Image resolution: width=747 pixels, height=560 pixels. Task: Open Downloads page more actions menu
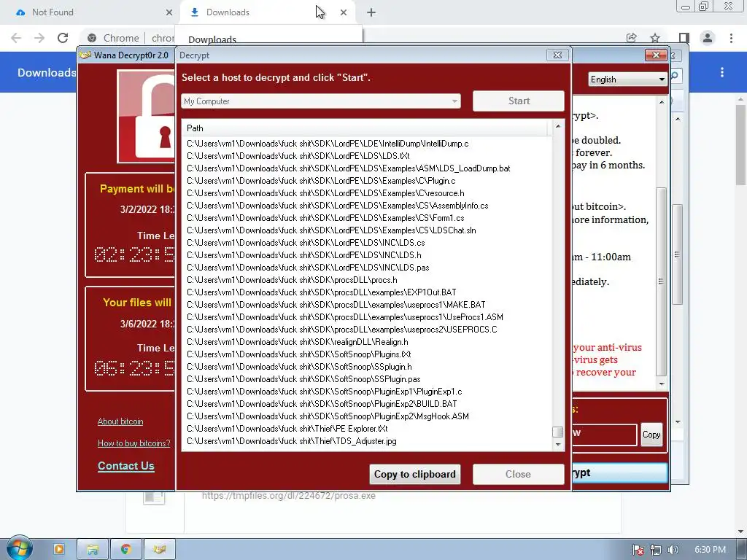click(x=722, y=72)
